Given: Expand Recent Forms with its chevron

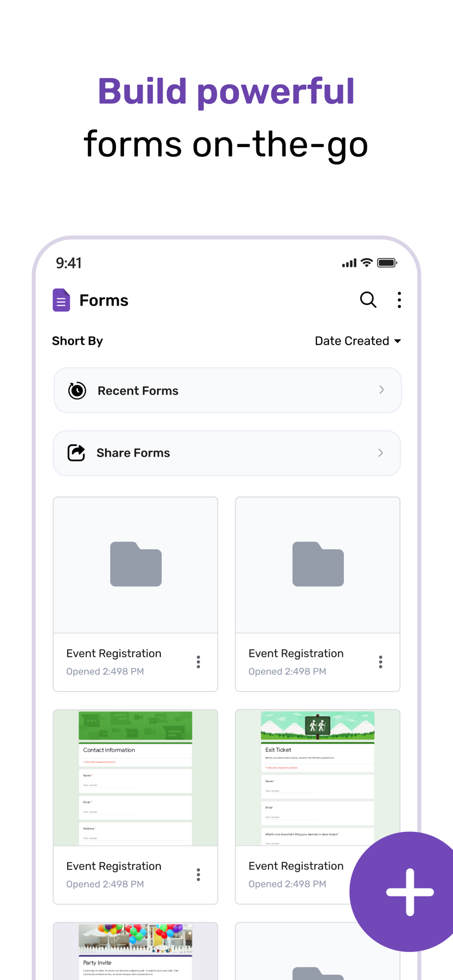Looking at the screenshot, I should click(381, 390).
